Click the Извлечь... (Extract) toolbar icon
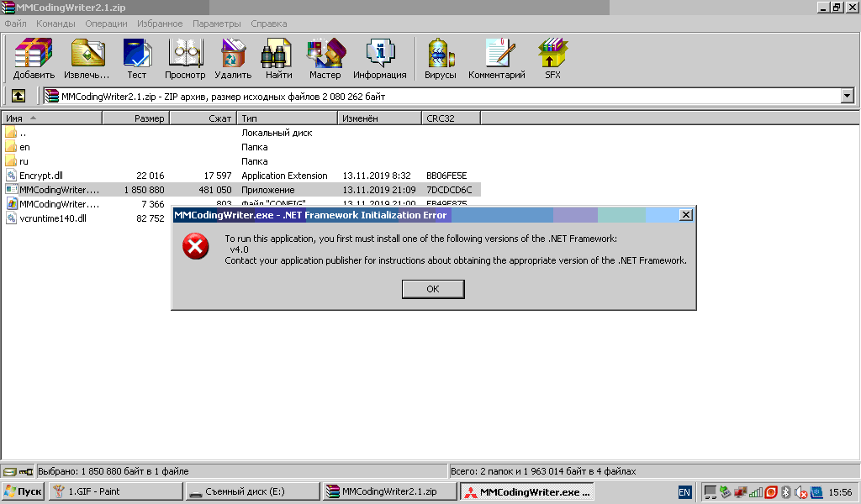The width and height of the screenshot is (861, 504). pos(87,58)
